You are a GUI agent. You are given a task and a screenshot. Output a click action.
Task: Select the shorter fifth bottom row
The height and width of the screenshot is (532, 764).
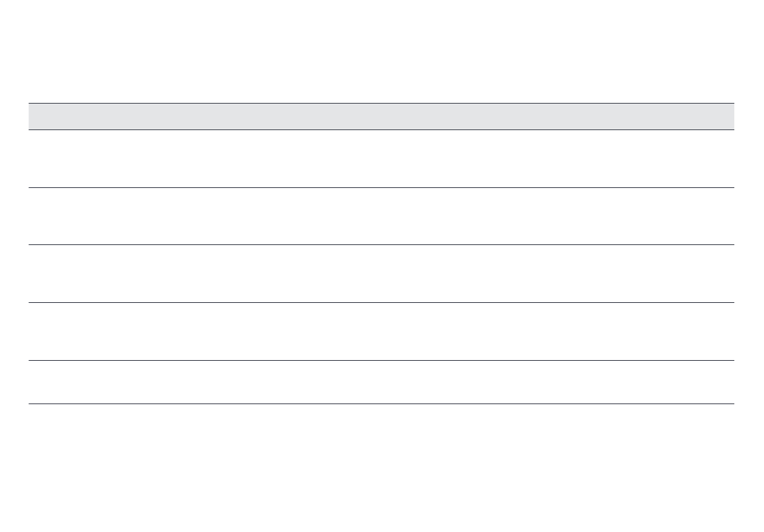[x=381, y=382]
